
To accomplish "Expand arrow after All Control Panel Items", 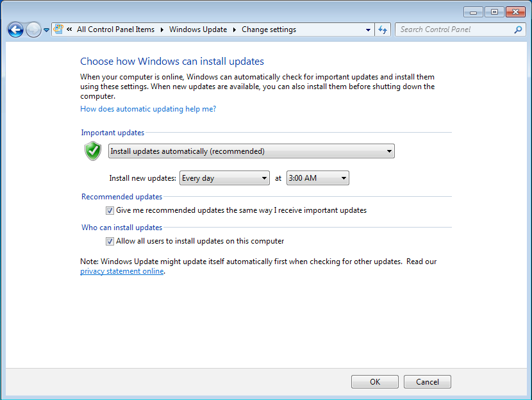I will point(162,30).
